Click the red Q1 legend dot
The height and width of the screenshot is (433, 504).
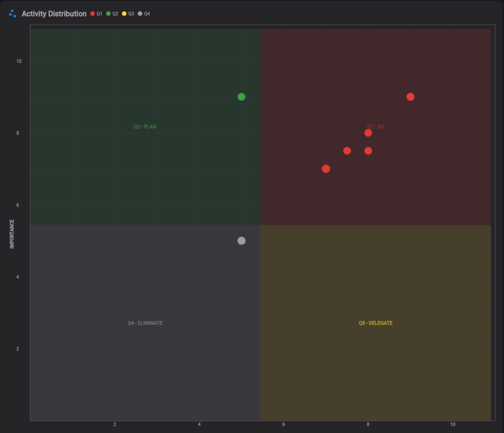[92, 14]
